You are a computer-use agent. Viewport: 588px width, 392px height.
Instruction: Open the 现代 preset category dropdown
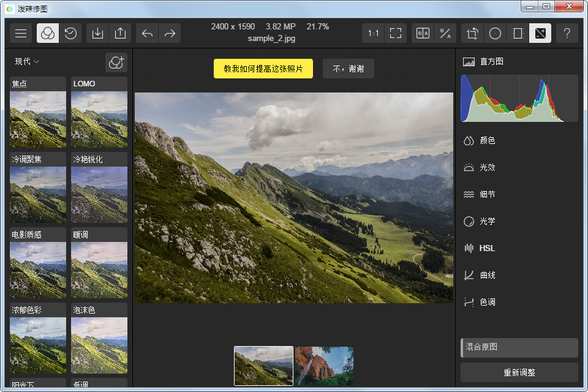(x=21, y=62)
